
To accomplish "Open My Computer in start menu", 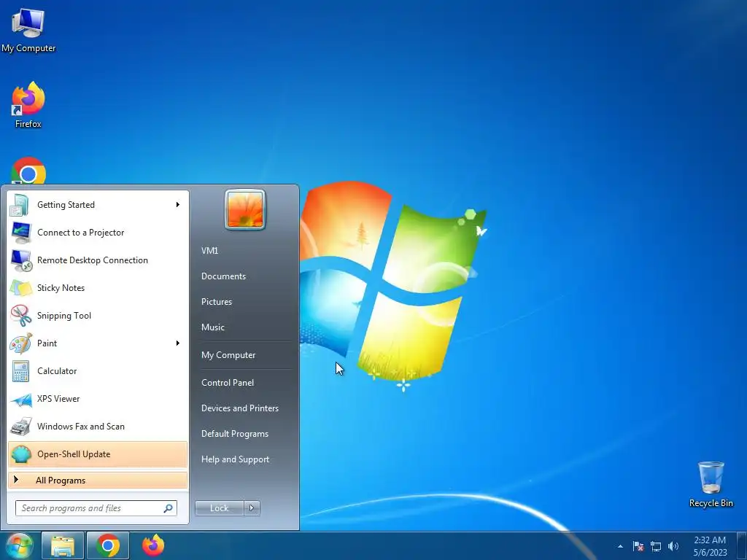I will coord(228,355).
